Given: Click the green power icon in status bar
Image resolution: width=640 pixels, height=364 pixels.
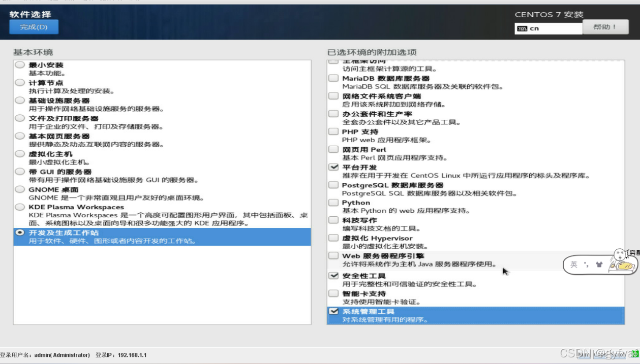Looking at the screenshot, I should (635, 354).
